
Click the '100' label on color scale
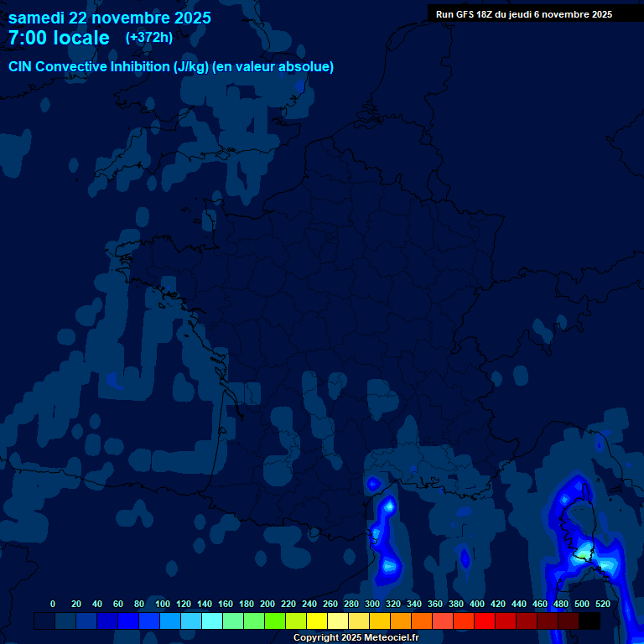click(163, 605)
